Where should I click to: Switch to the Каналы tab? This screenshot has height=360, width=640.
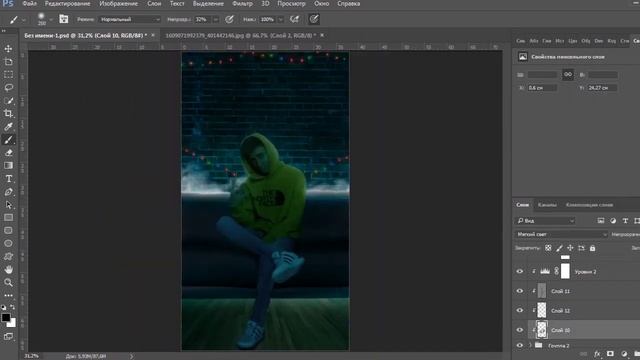547,205
